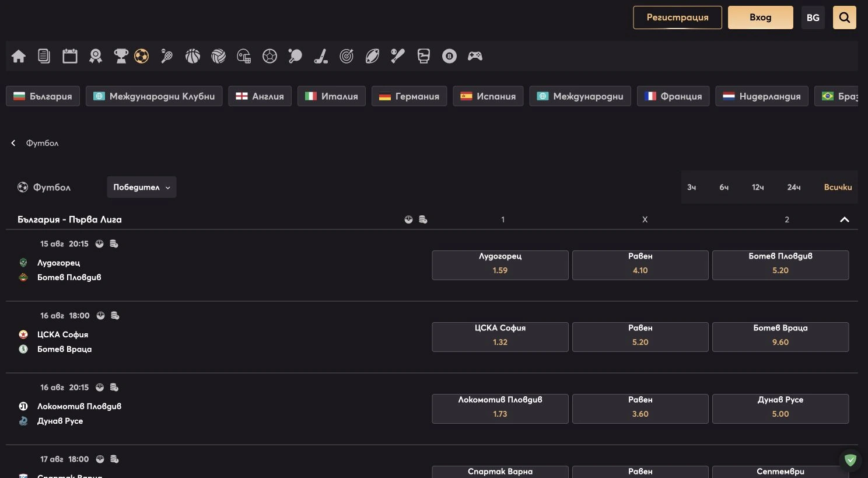Bet on Лудогорец win at 1.59
Screen dimensions: 868x478
click(500, 265)
